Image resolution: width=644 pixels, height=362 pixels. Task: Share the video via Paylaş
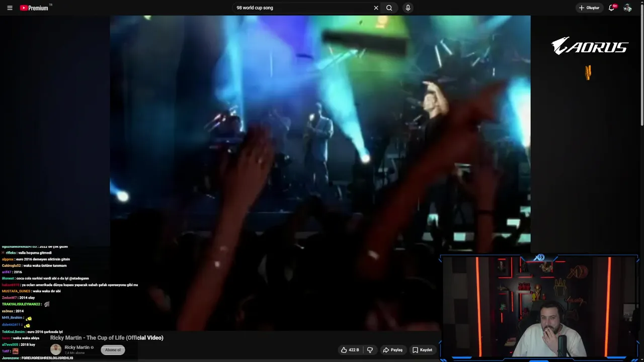pyautogui.click(x=392, y=350)
